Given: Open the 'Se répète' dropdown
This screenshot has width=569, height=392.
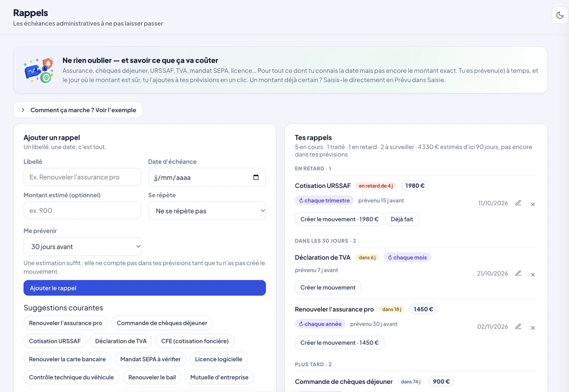Looking at the screenshot, I should pos(207,211).
